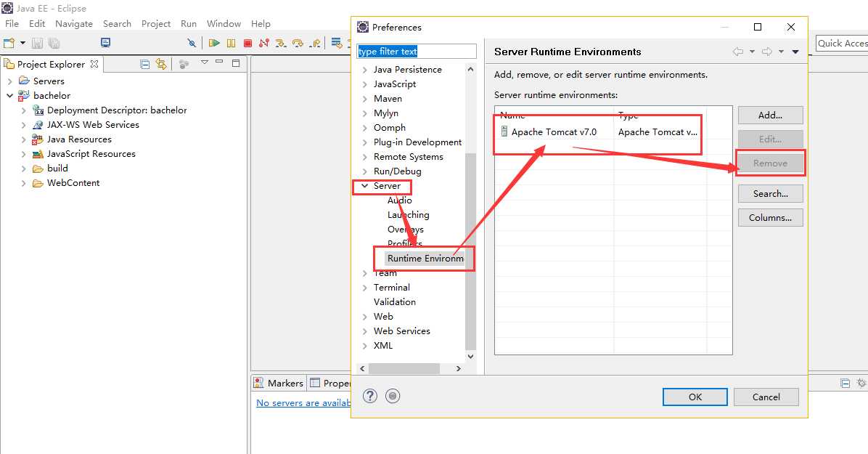Click the Save toolbar icon
Screen dimensions: 868x454
37,43
